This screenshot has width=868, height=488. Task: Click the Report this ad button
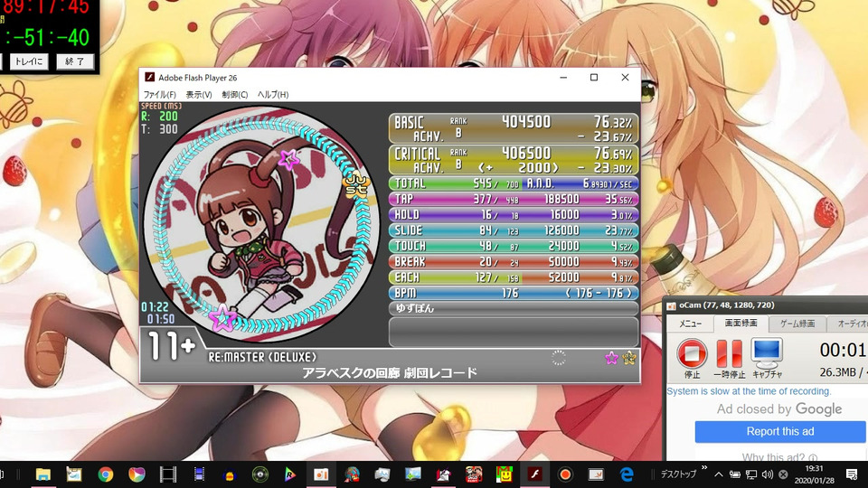(x=780, y=432)
